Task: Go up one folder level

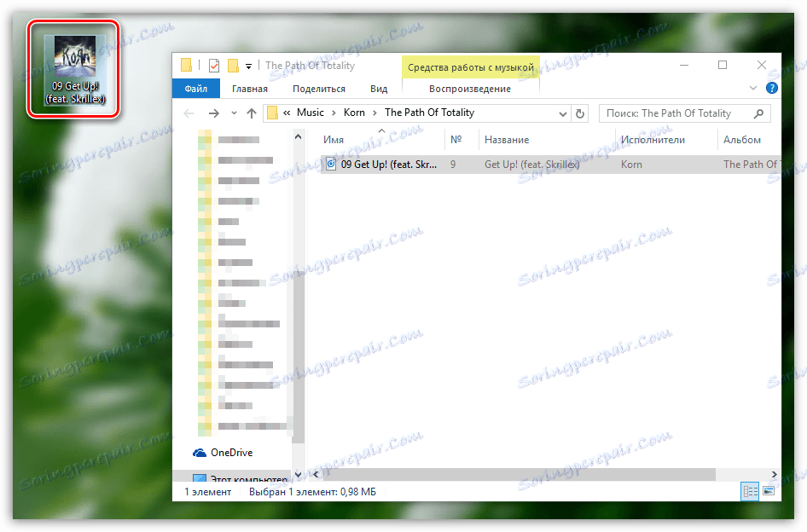Action: pos(251,113)
